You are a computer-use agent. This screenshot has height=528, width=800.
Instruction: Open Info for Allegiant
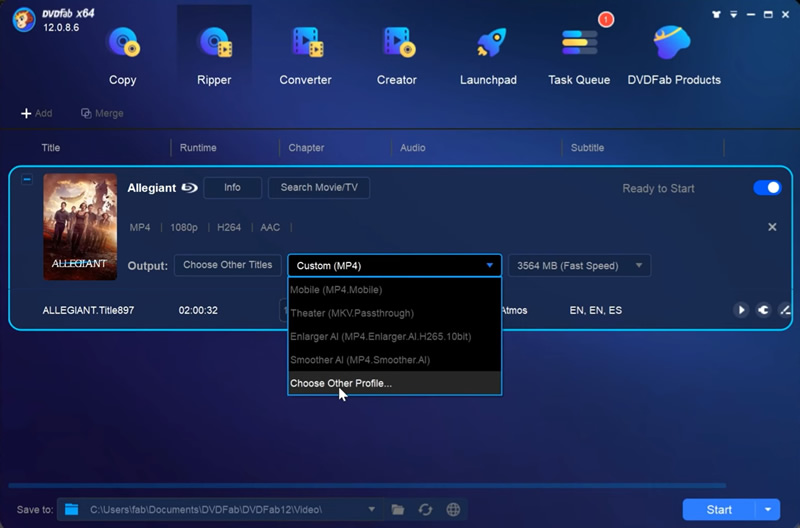232,188
